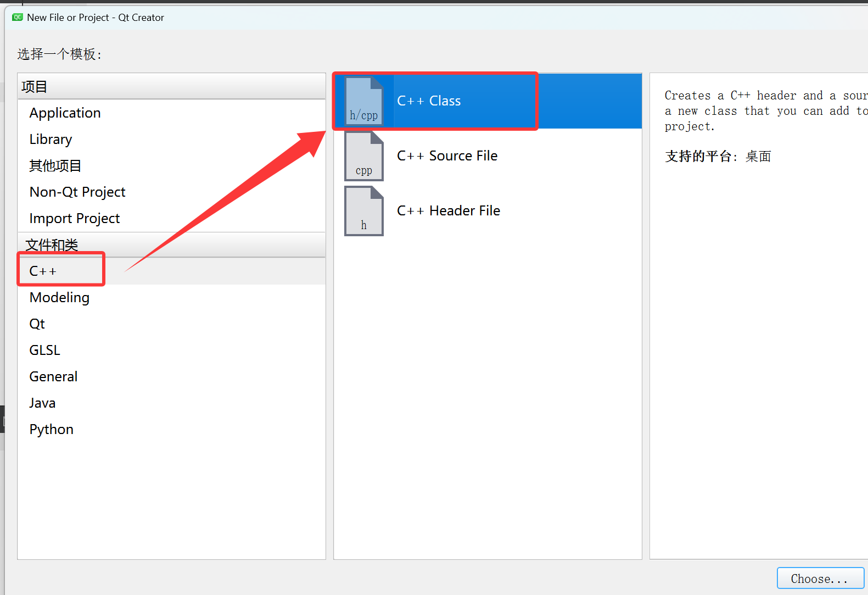This screenshot has width=868, height=595.
Task: Select the C++ Class template
Action: [x=488, y=101]
